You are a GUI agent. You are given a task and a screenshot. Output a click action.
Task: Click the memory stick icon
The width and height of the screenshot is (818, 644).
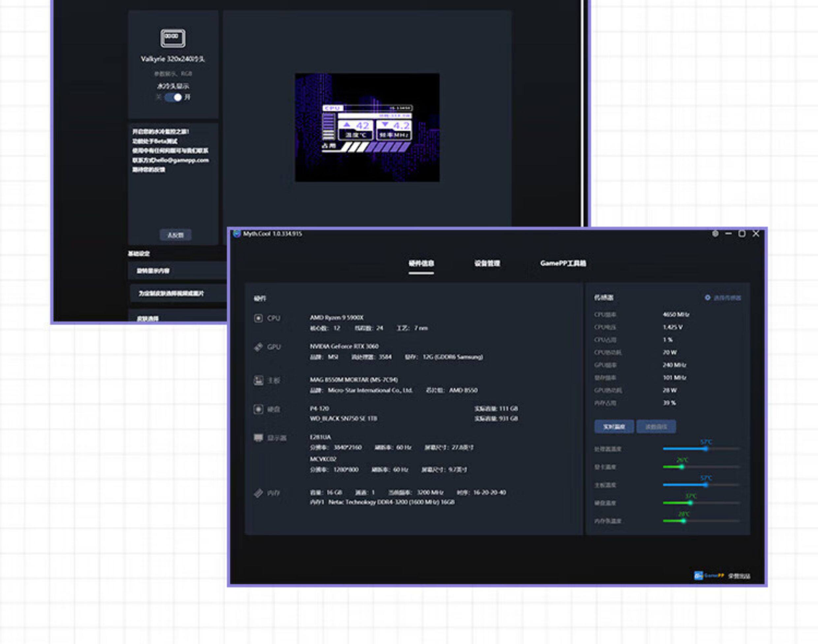pyautogui.click(x=258, y=493)
